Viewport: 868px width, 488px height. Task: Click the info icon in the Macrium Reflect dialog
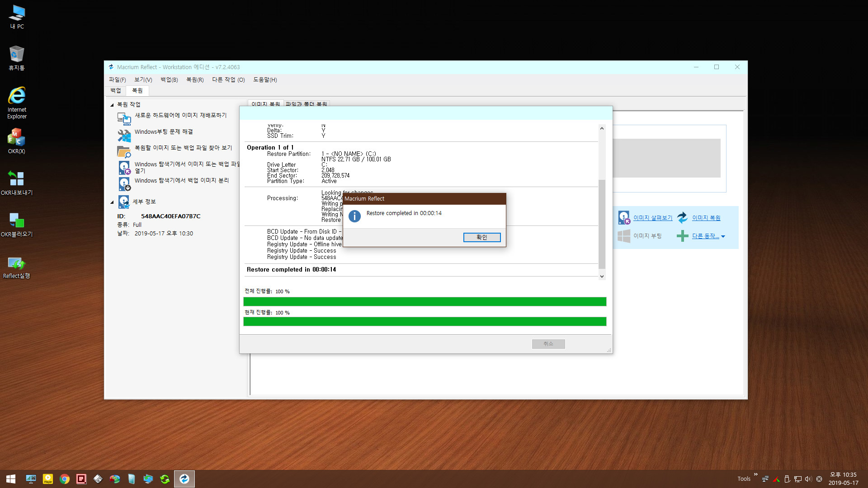point(355,216)
